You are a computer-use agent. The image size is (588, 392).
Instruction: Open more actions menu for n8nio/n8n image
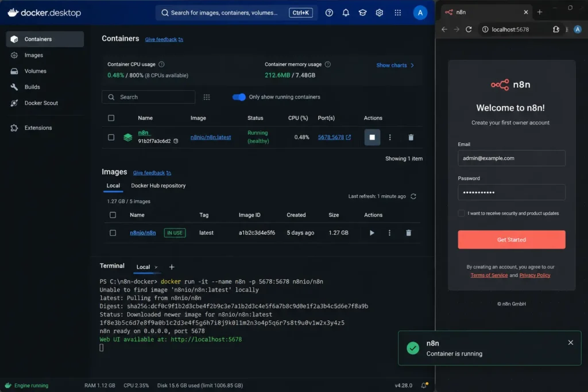[x=389, y=232]
